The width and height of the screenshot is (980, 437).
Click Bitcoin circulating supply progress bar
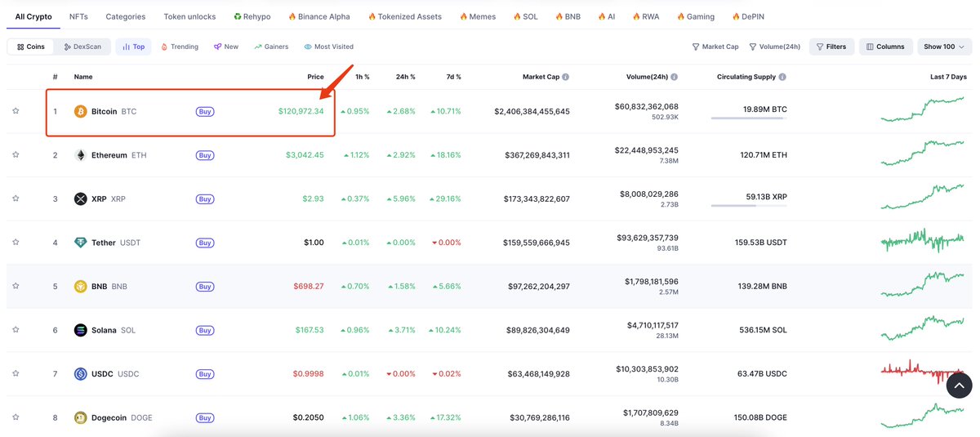pos(748,118)
